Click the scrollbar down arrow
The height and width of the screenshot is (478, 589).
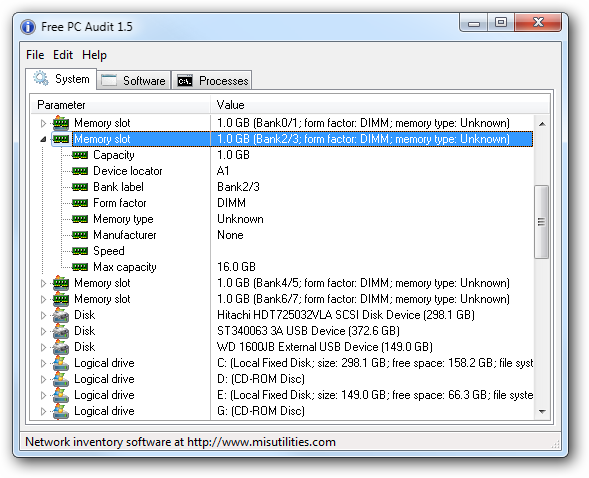(x=542, y=412)
